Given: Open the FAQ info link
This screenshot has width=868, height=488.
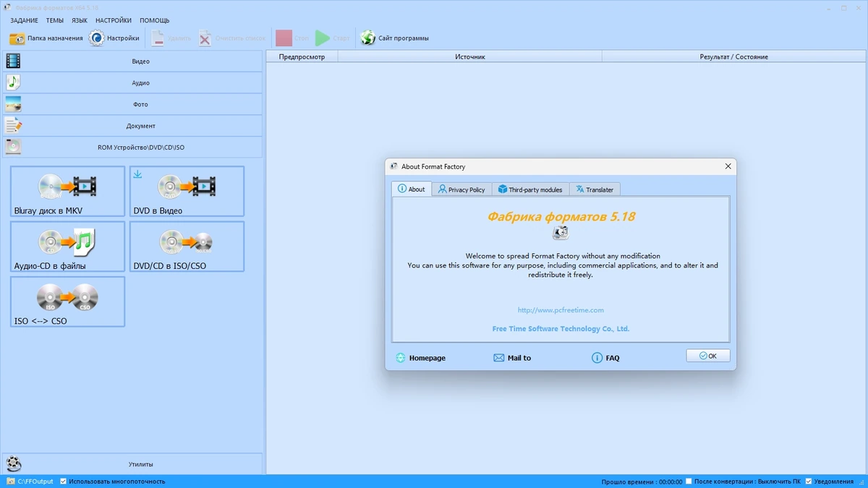Looking at the screenshot, I should (x=605, y=358).
